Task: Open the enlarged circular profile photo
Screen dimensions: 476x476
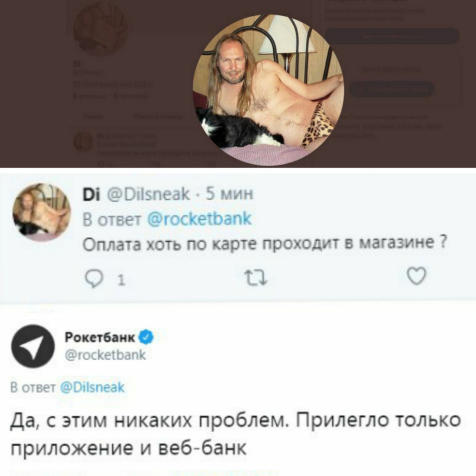Action: point(268,90)
